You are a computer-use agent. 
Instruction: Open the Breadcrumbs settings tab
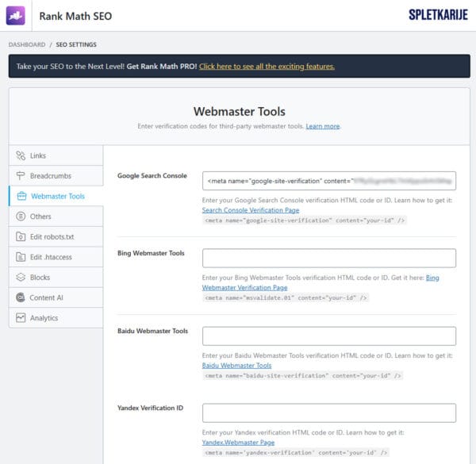tap(56, 176)
